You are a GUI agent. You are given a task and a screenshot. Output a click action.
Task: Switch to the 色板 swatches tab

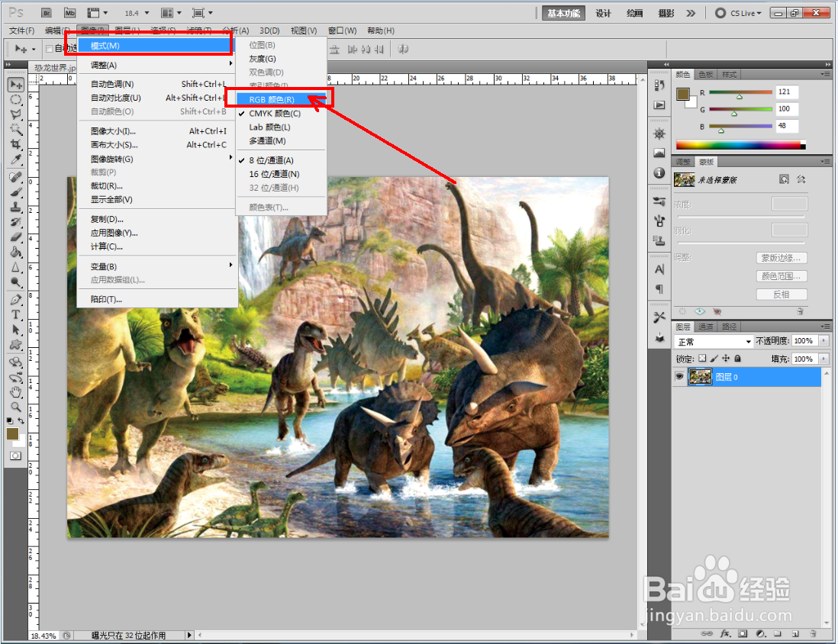705,74
